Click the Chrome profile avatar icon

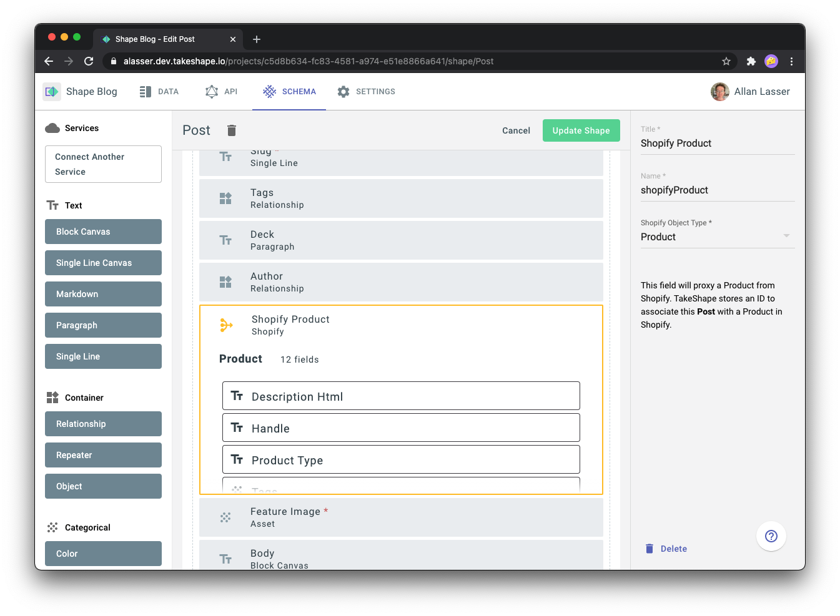pyautogui.click(x=771, y=61)
